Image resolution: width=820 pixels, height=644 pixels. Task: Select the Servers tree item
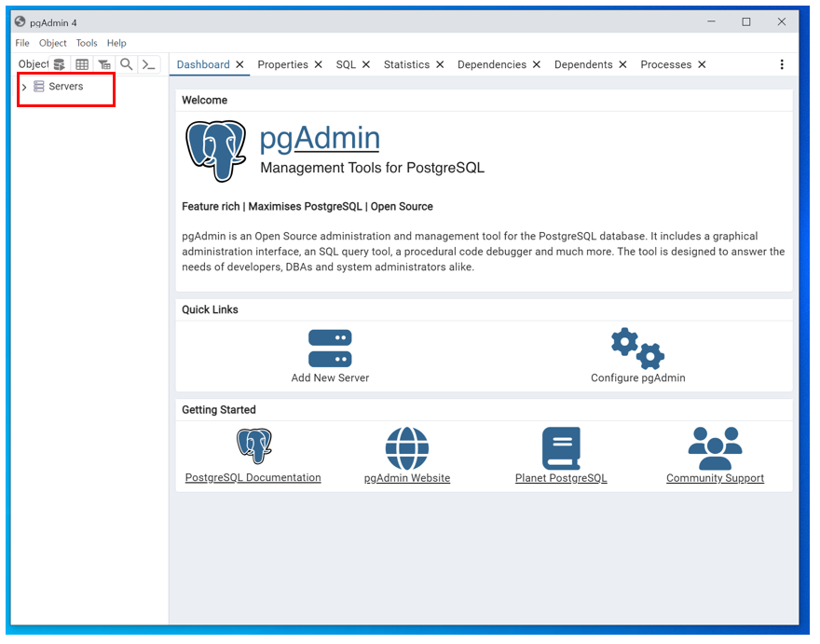66,87
